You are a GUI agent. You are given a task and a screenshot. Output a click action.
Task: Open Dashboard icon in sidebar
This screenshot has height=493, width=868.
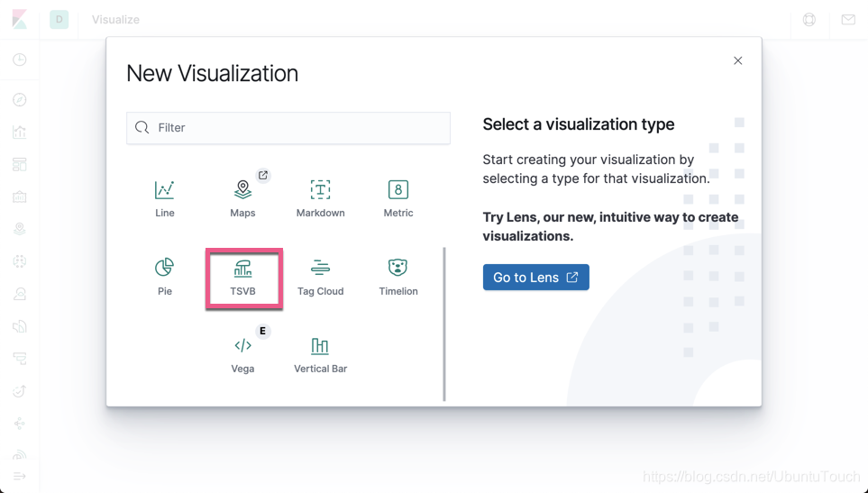[x=19, y=164]
